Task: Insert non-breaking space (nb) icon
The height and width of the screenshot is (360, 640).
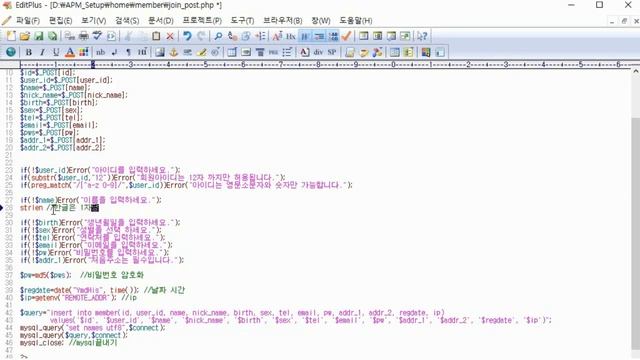Action: pyautogui.click(x=100, y=52)
